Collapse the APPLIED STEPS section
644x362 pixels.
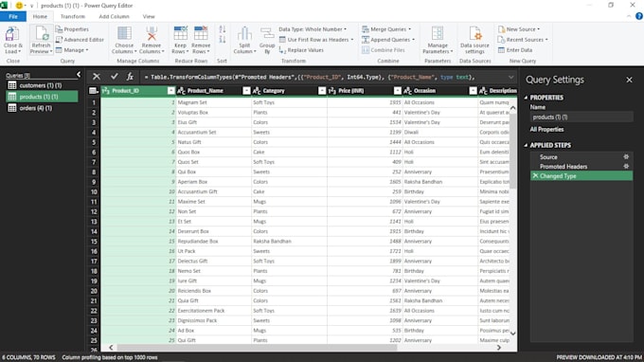526,145
